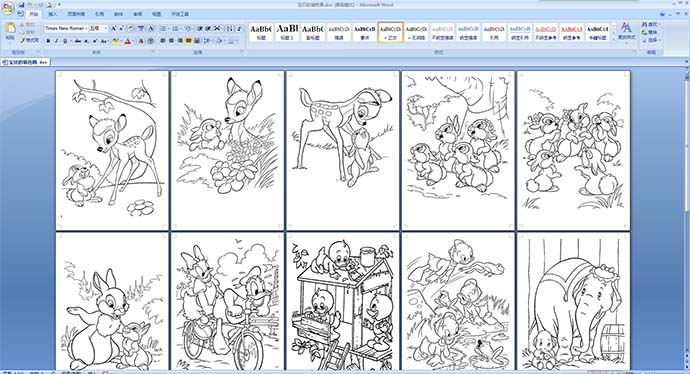Expand the Styles gallery More arrow
The height and width of the screenshot is (374, 690).
613,39
